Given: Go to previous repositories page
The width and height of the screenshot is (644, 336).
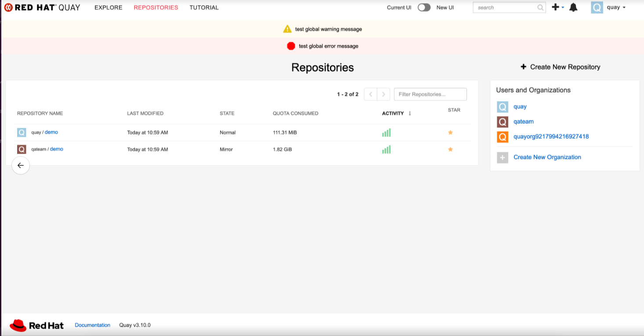Looking at the screenshot, I should click(x=370, y=94).
